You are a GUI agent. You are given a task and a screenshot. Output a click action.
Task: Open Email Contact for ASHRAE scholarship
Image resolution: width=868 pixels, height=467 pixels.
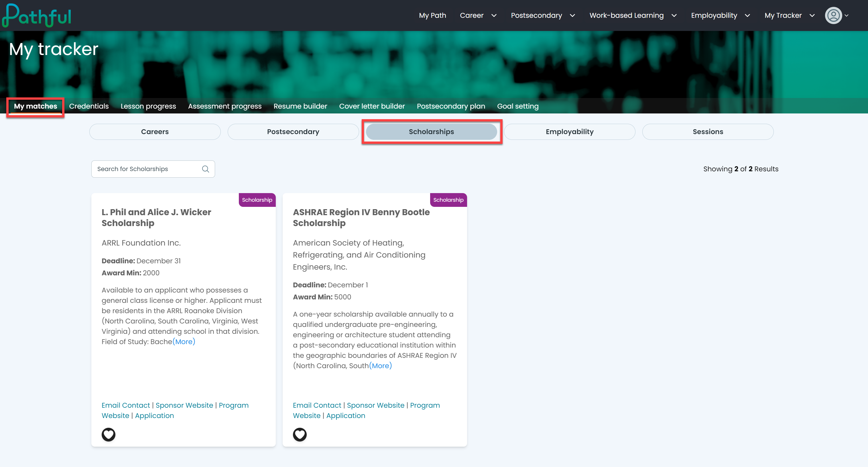point(317,405)
